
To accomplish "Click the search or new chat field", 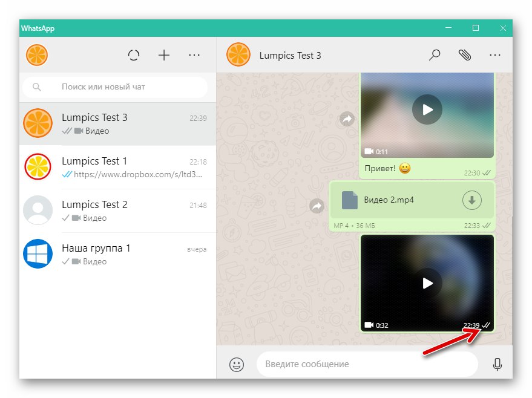I will point(114,86).
